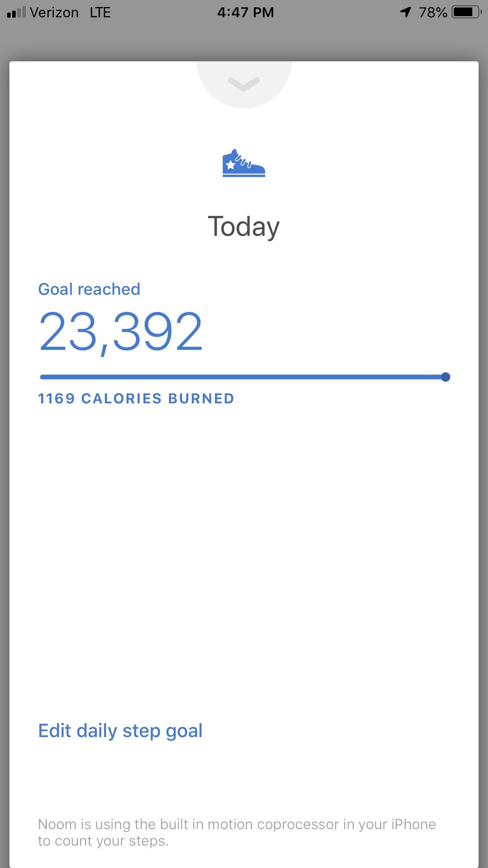Screen dimensions: 488x868
Task: Open Edit daily step goal
Action: click(x=120, y=731)
